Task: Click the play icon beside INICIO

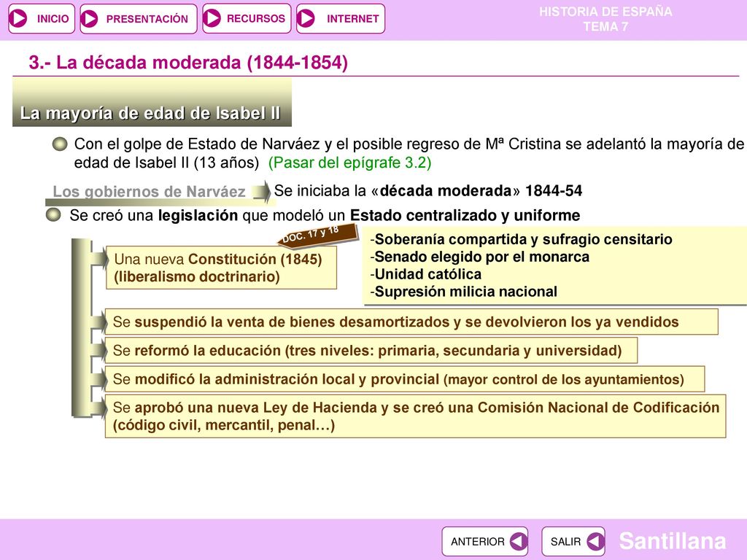Action: click(18, 18)
